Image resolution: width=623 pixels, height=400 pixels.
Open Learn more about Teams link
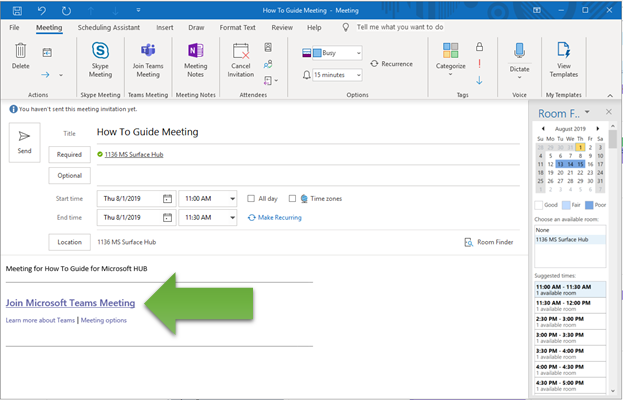[x=40, y=320]
